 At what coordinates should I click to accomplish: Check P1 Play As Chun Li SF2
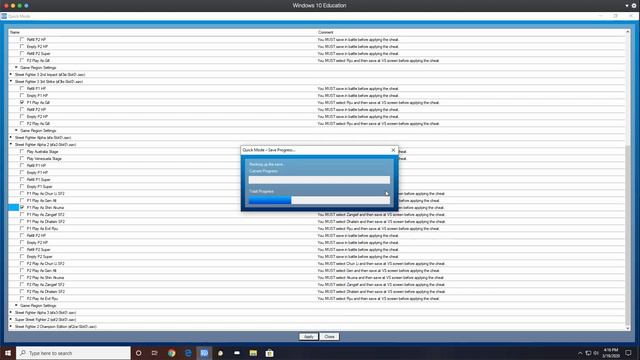[x=22, y=193]
